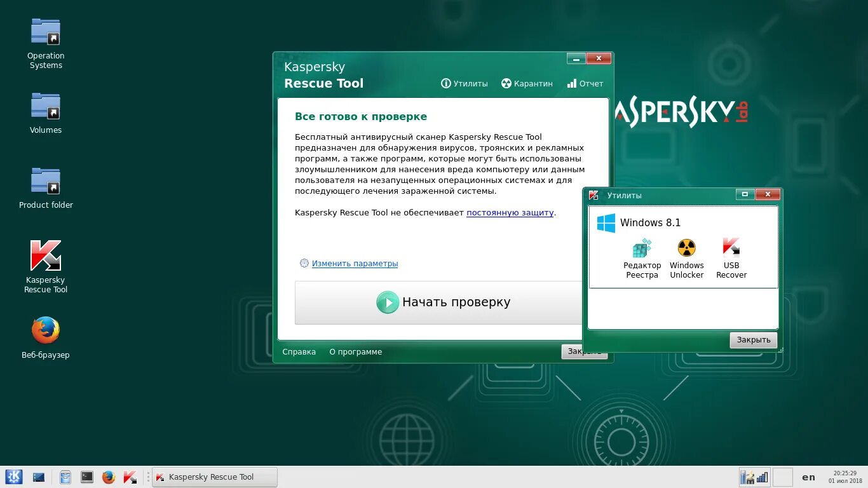The width and height of the screenshot is (868, 488).
Task: Open the Карантин section in Rescue Tool
Action: click(x=527, y=83)
